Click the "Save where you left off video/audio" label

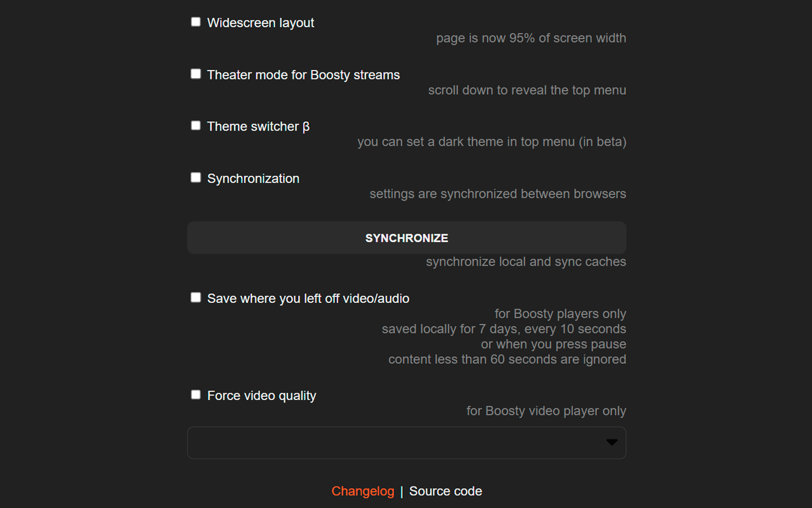click(308, 298)
